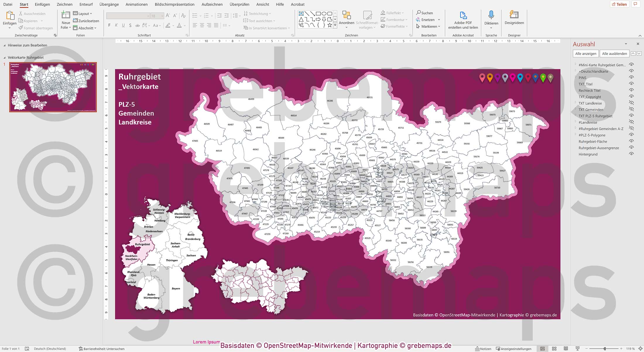Open the font size dropdown arrow

162,16
